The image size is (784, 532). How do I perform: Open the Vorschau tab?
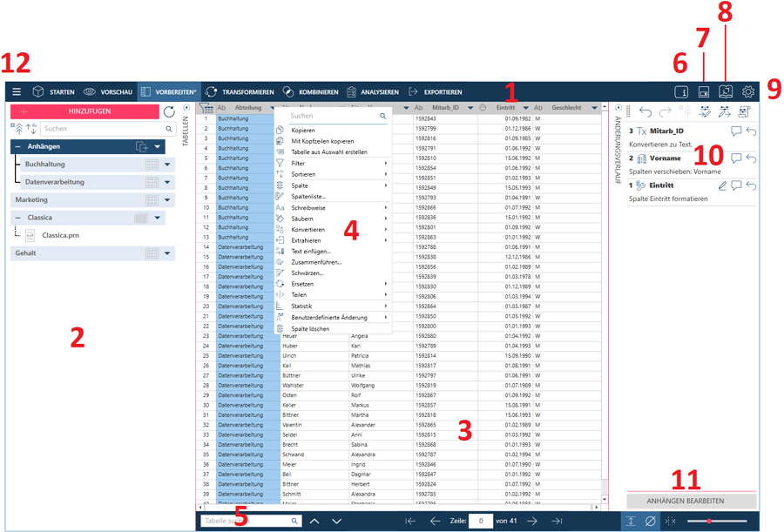pyautogui.click(x=108, y=92)
